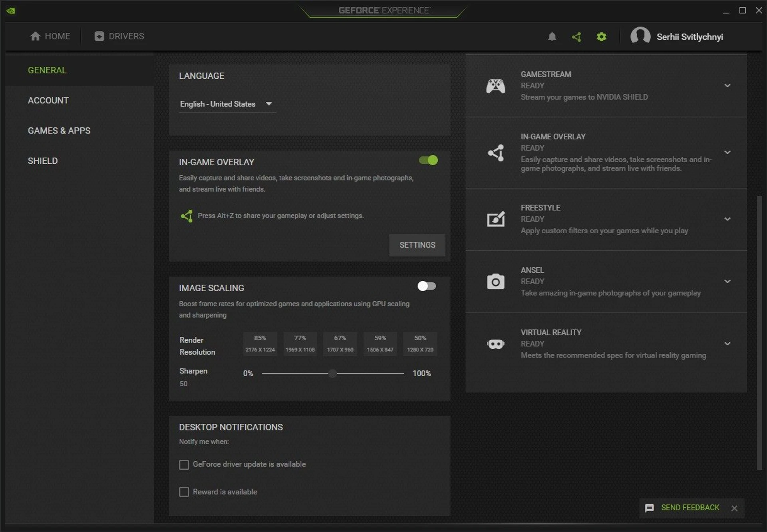
Task: Click the NVIDIA logo icon in title bar
Action: (11, 11)
